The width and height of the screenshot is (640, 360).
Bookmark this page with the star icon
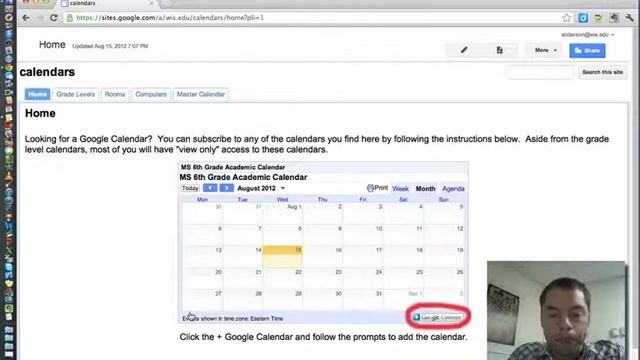(567, 18)
